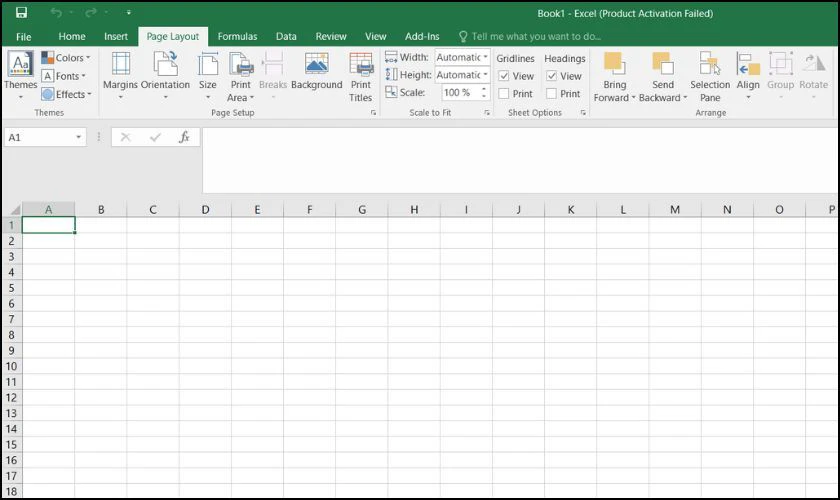Select row 10 header

coord(11,367)
